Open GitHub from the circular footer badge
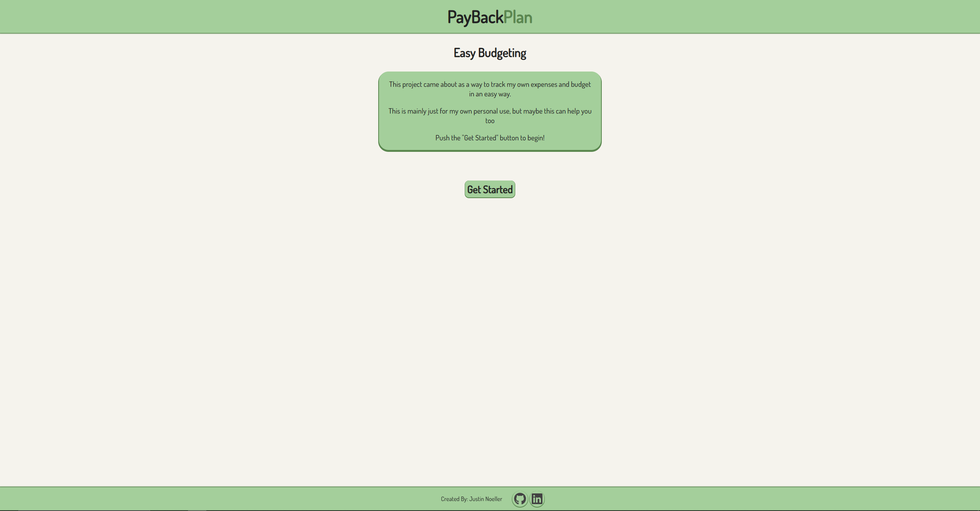 (x=519, y=499)
